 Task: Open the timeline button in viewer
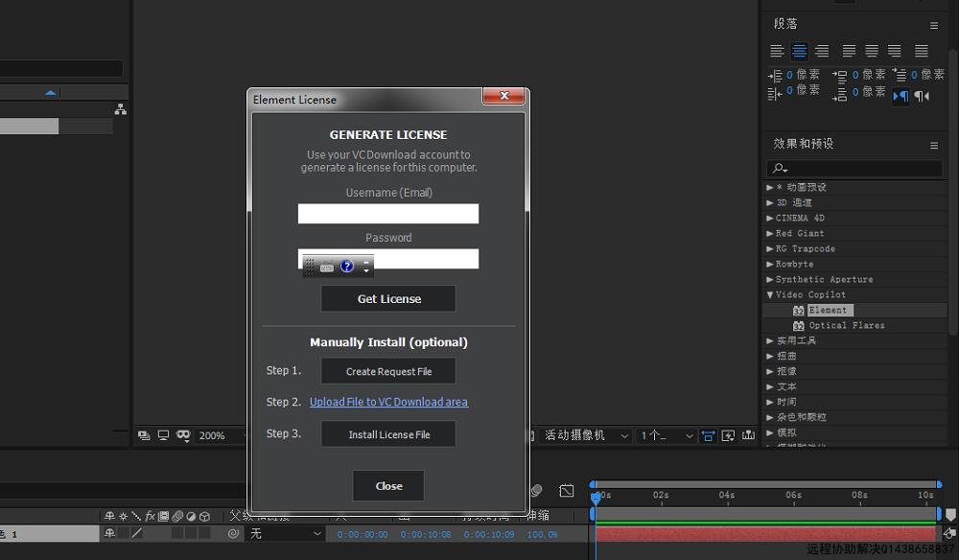pos(748,435)
